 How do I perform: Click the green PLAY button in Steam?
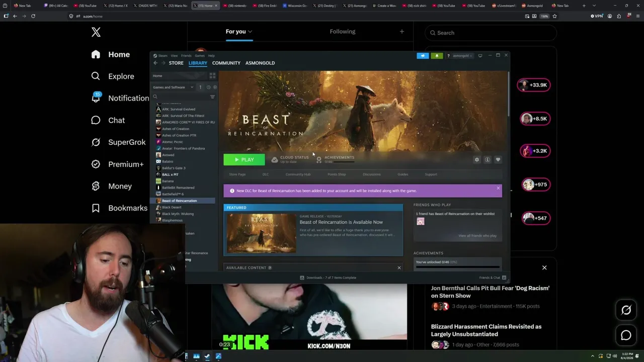pos(244,159)
